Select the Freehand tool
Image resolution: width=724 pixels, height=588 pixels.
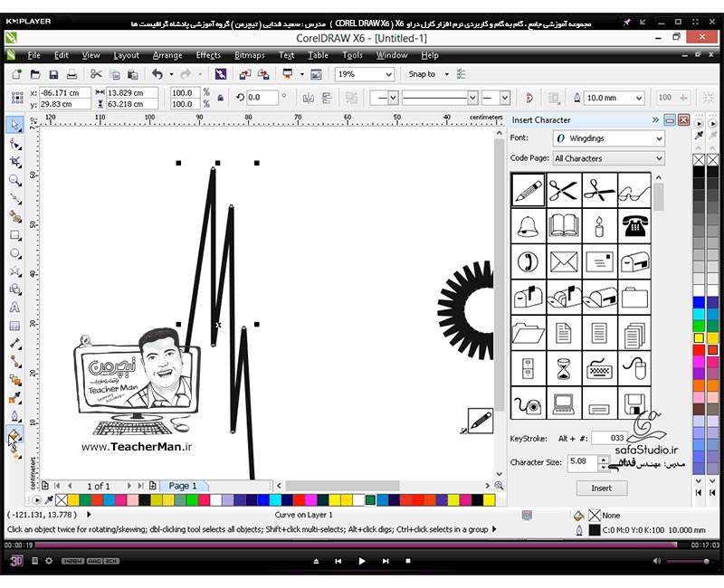click(14, 199)
